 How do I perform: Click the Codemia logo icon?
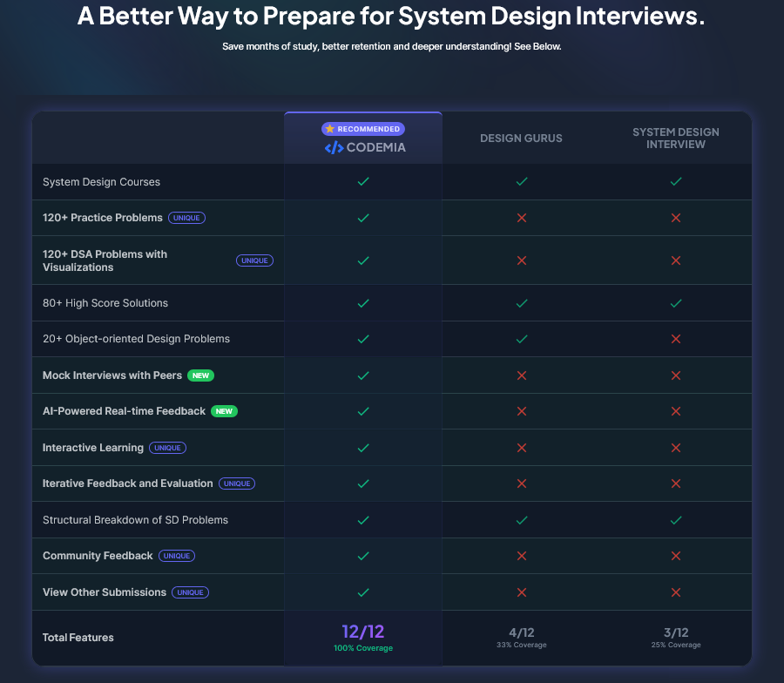(334, 147)
